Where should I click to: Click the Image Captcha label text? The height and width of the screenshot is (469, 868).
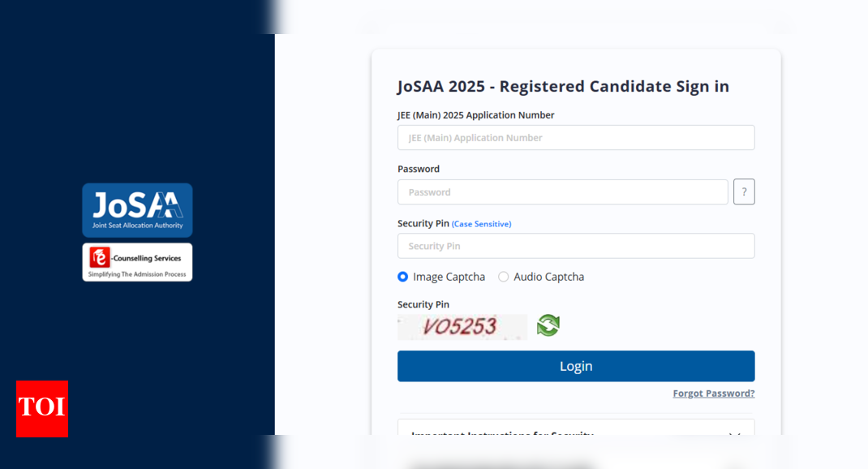[x=449, y=277]
